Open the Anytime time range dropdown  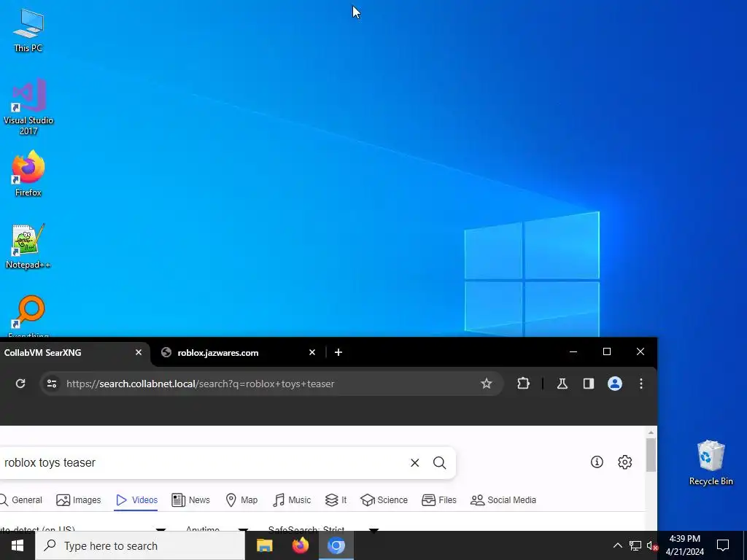pyautogui.click(x=217, y=528)
